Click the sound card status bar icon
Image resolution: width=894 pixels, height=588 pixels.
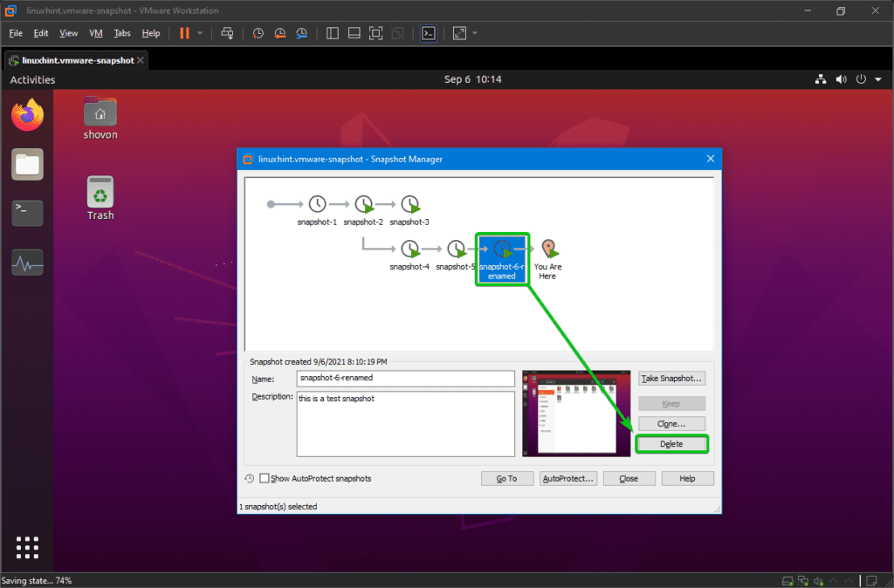point(819,581)
